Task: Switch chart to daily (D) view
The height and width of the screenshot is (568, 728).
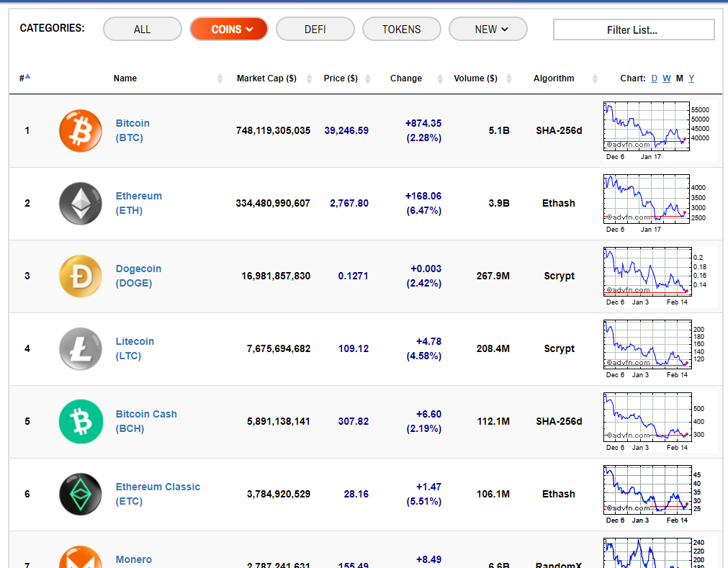Action: coord(654,78)
